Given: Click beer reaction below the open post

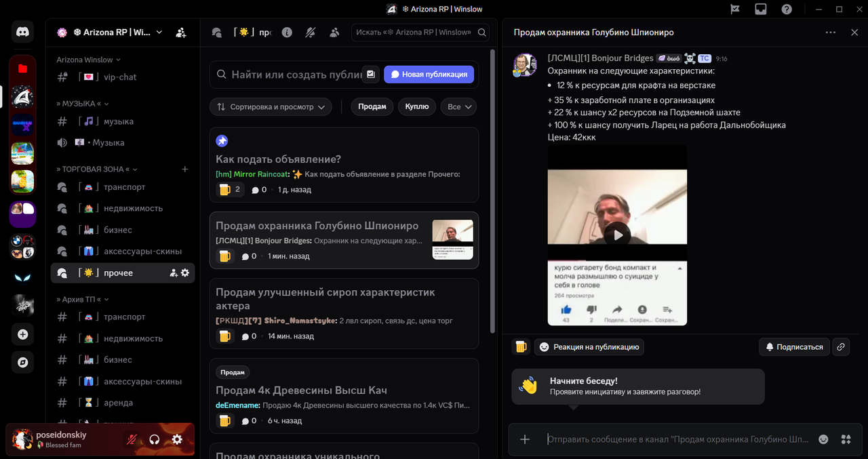Looking at the screenshot, I should [521, 346].
